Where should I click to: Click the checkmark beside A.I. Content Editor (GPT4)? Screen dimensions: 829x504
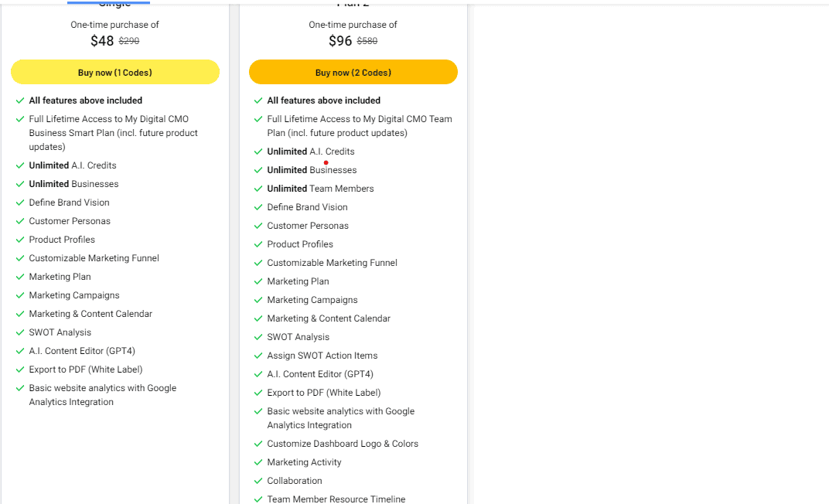20,351
